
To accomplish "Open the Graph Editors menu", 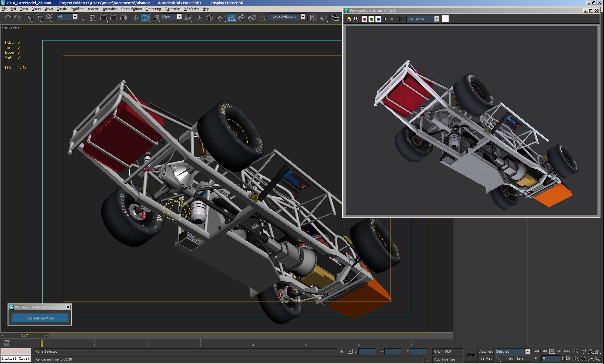I will click(x=131, y=9).
